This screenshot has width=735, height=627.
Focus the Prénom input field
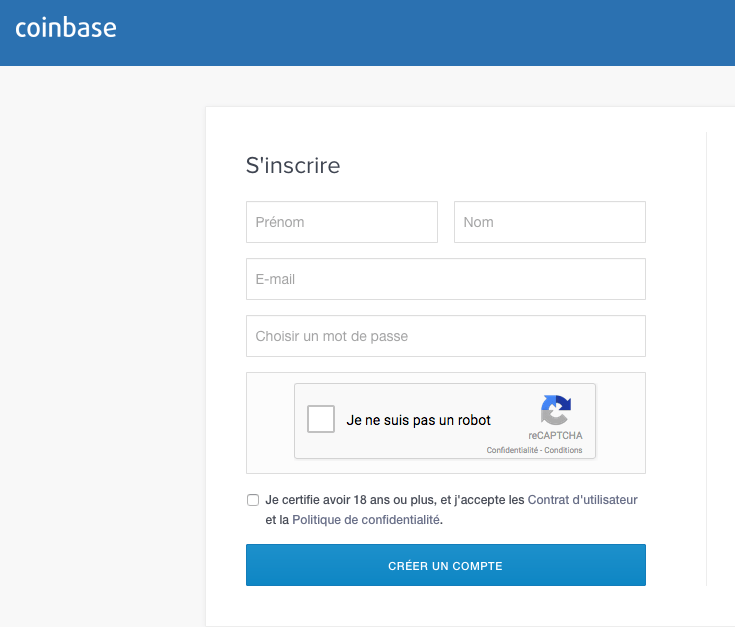pos(342,222)
